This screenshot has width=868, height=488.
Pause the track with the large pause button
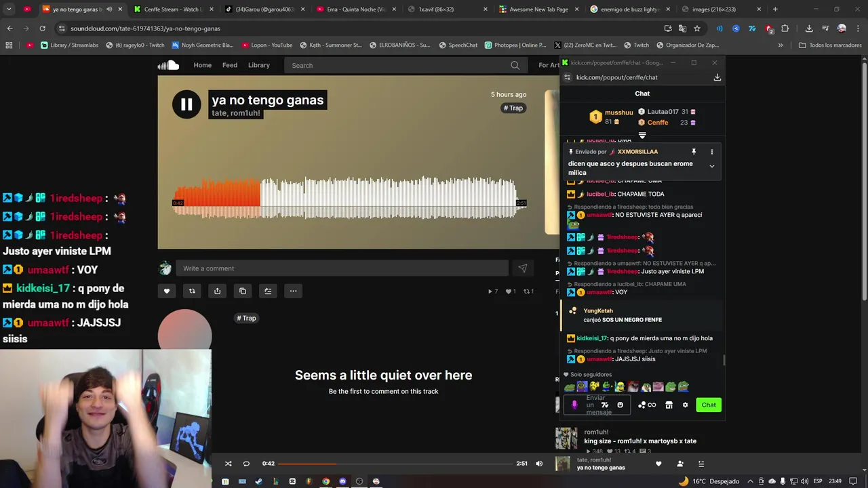(x=186, y=104)
